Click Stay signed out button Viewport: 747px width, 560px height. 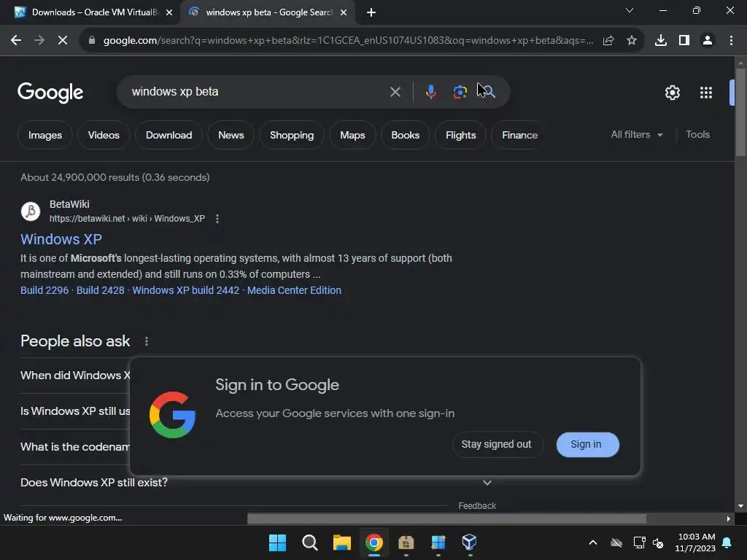[496, 444]
